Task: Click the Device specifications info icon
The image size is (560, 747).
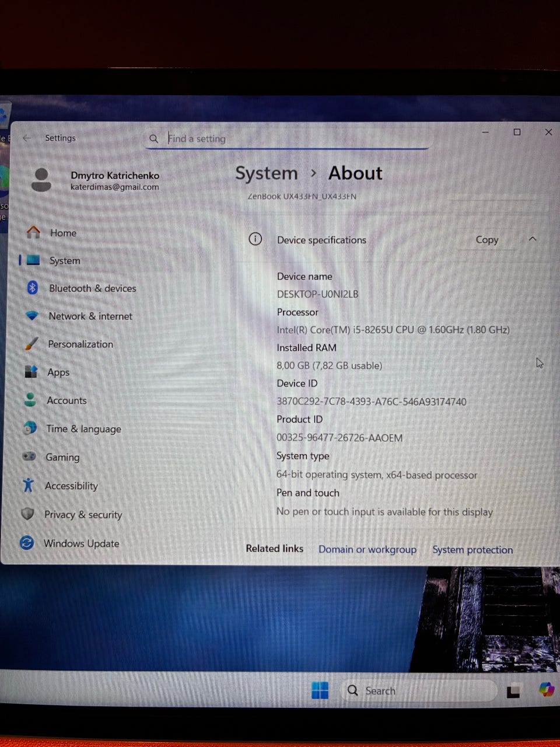Action: point(255,239)
